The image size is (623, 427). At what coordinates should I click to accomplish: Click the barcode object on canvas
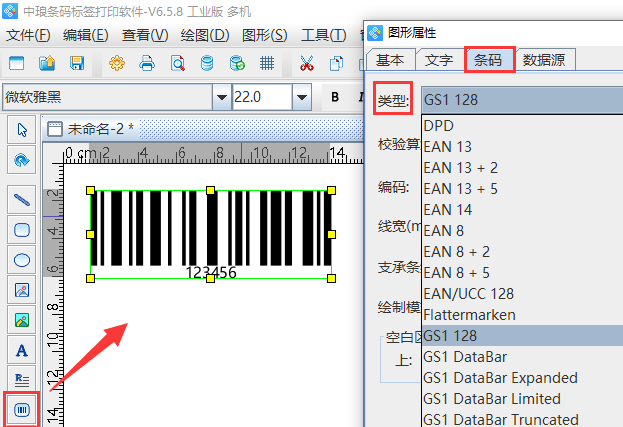210,228
